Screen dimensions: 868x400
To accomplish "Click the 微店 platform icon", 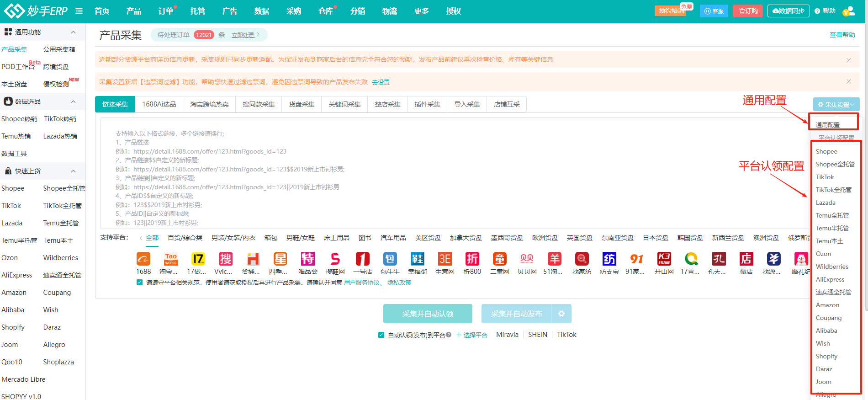I will point(746,259).
